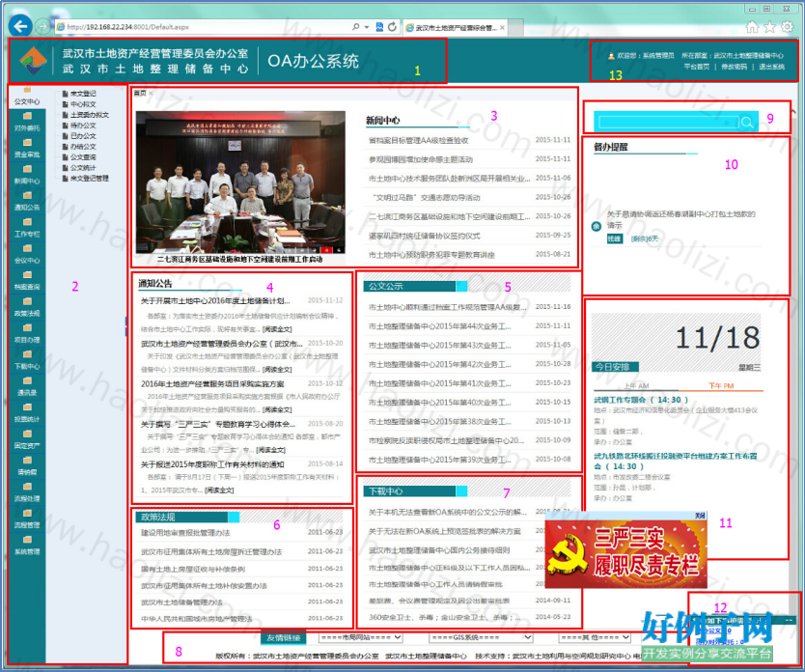
Task: Click the browser refresh icon
Action: point(392,27)
